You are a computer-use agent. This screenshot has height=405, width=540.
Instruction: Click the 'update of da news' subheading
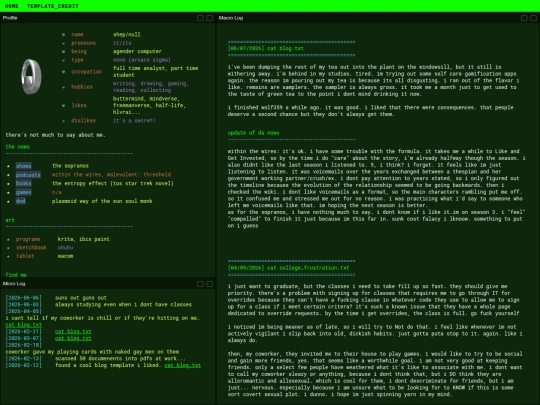pos(253,133)
